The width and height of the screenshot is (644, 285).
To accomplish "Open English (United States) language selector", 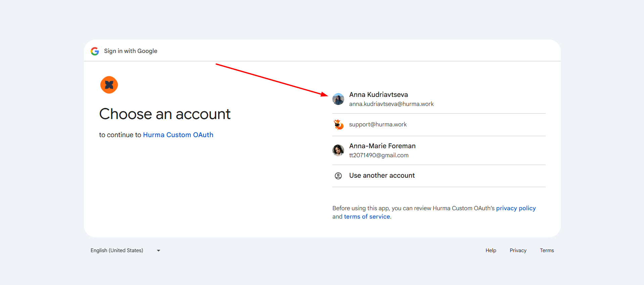I will click(x=126, y=250).
